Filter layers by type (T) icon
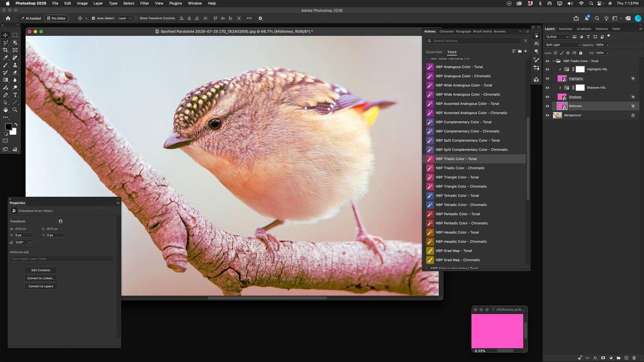The image size is (644, 362). [x=588, y=37]
